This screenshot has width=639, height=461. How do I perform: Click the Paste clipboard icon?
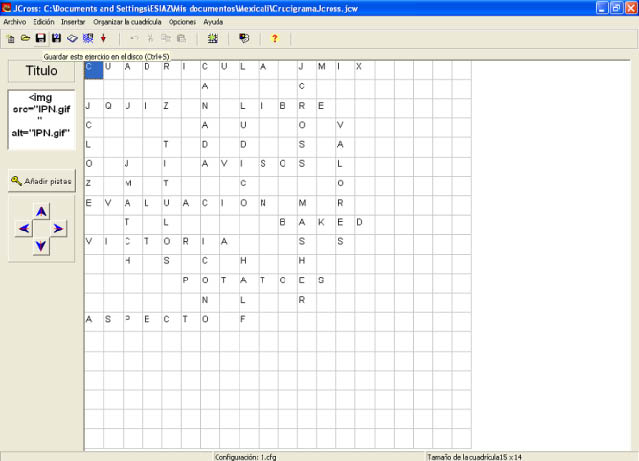(x=181, y=38)
